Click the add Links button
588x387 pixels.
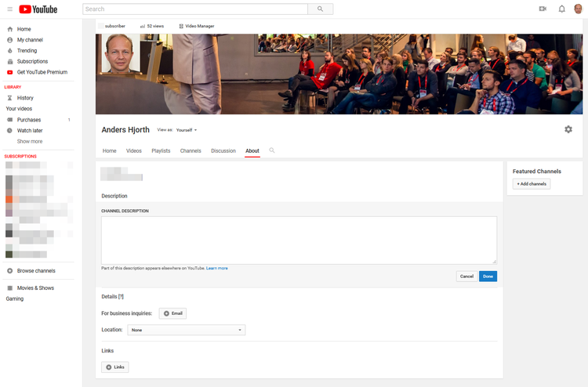[x=115, y=367]
